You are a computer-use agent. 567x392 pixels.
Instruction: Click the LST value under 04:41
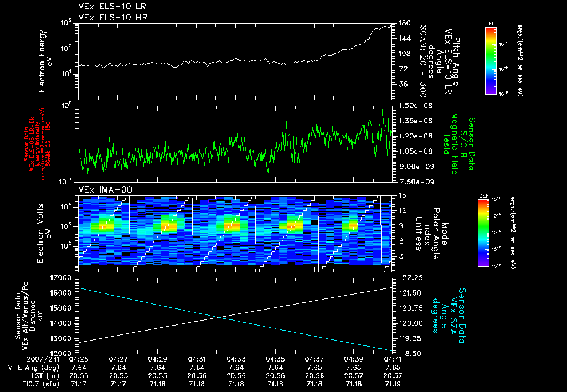pos(393,376)
